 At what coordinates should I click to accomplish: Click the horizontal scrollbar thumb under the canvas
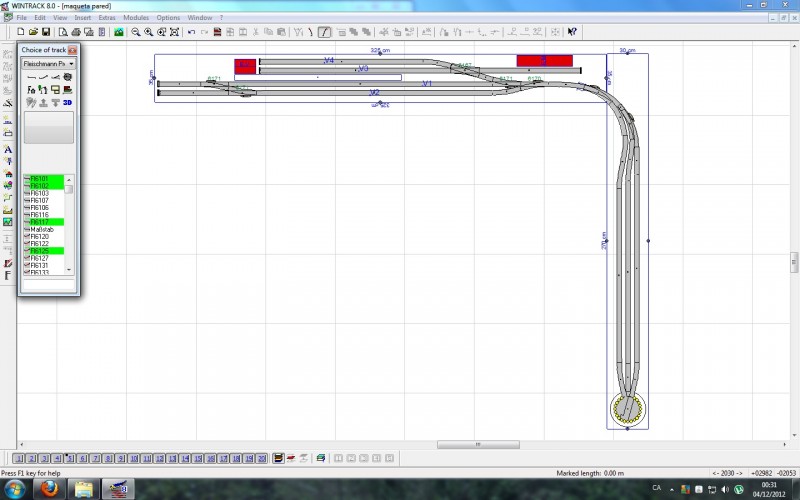pos(478,444)
